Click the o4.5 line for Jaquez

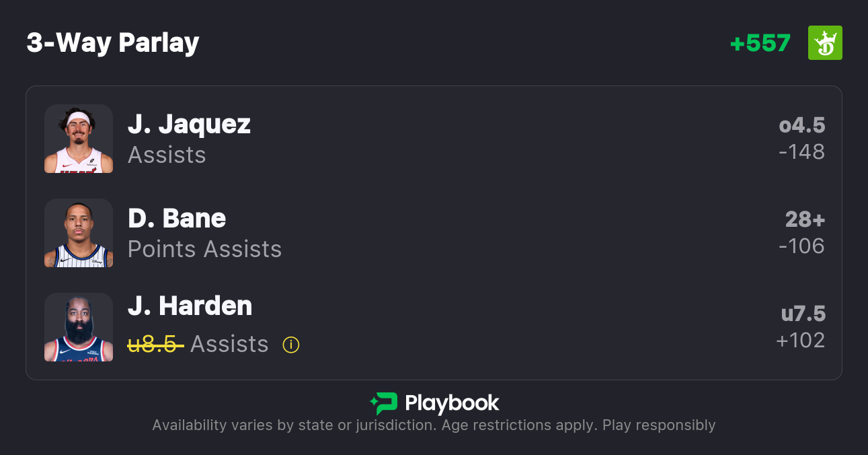click(x=801, y=125)
